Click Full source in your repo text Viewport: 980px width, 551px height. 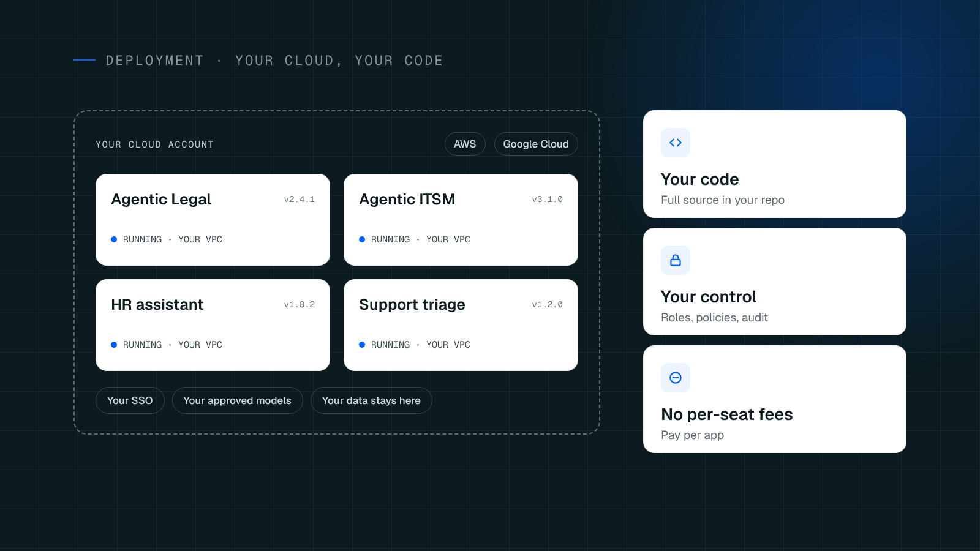[x=723, y=200]
